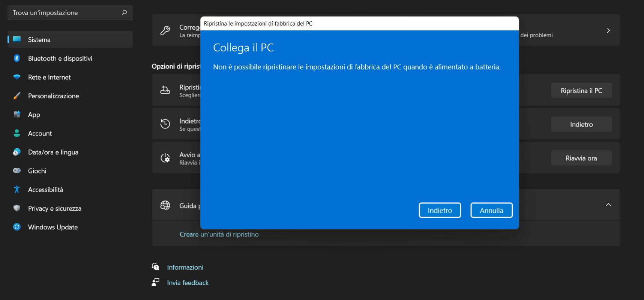The height and width of the screenshot is (300, 644).
Task: Click the Accessibilità figure icon
Action: pos(17,189)
